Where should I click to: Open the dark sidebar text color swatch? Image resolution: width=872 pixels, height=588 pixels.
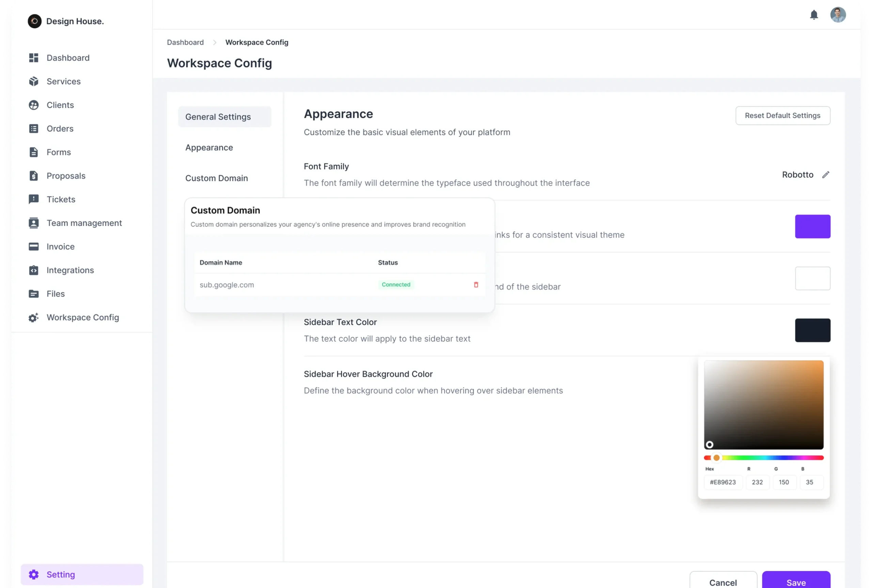tap(812, 330)
